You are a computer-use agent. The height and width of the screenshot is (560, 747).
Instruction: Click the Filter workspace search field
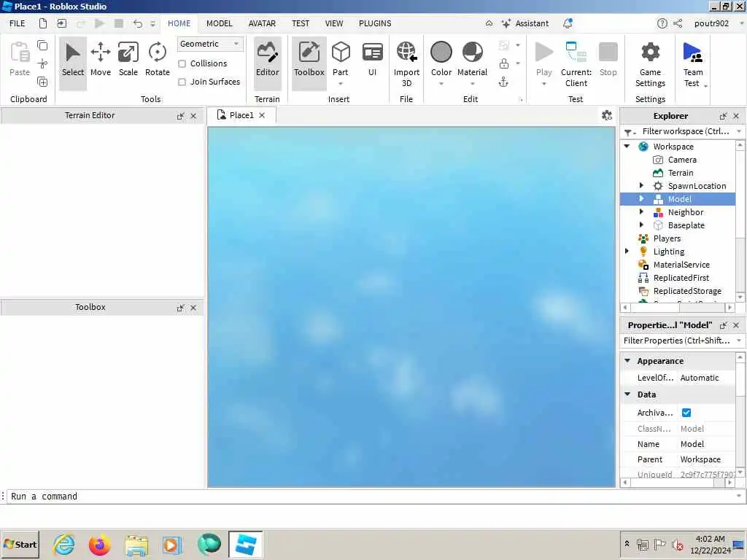(685, 131)
